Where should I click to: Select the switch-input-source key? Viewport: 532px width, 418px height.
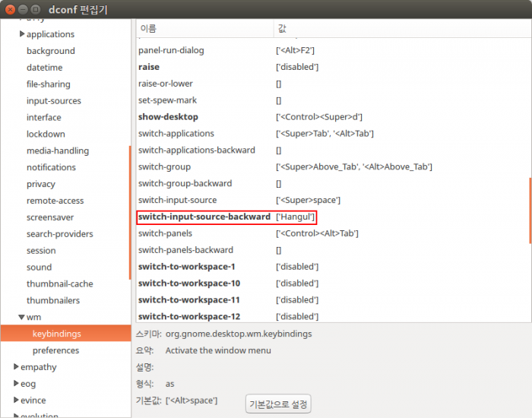(x=177, y=200)
